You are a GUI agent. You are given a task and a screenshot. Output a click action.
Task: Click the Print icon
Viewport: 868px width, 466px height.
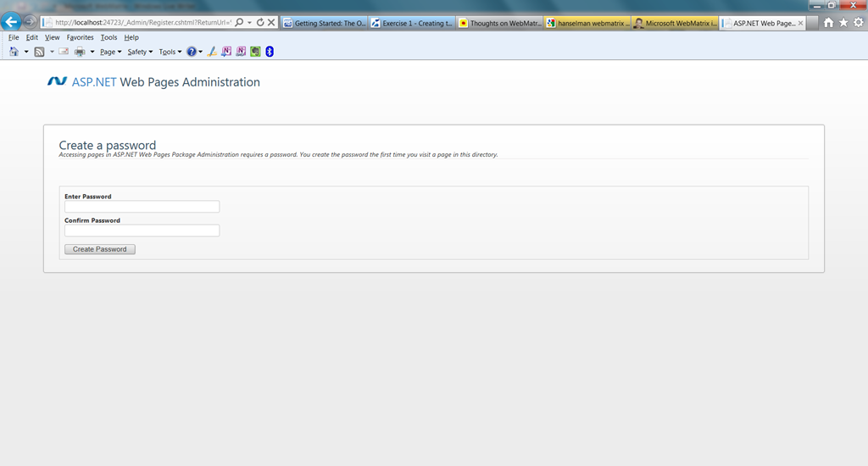click(x=80, y=52)
